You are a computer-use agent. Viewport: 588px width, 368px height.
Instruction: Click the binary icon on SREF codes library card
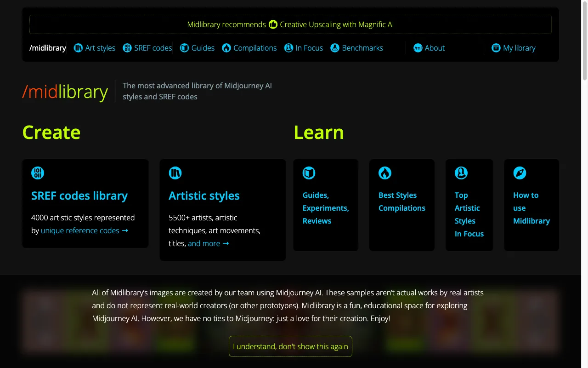38,173
